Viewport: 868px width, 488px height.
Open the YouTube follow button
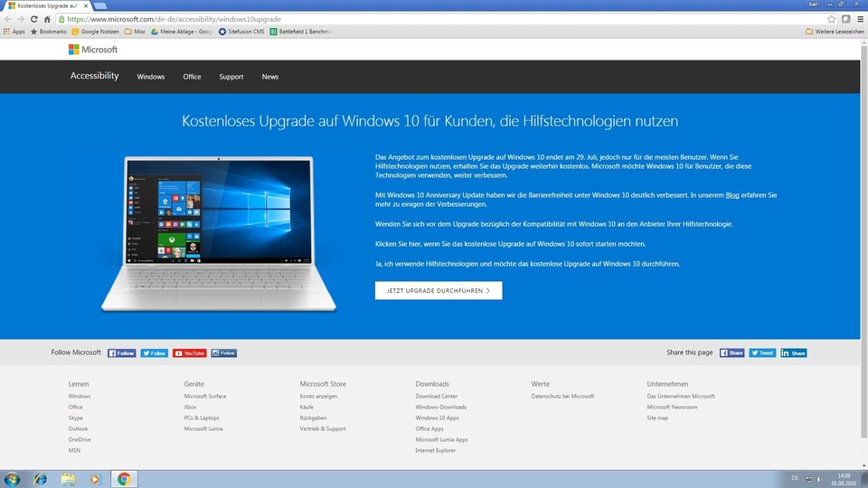tap(189, 353)
